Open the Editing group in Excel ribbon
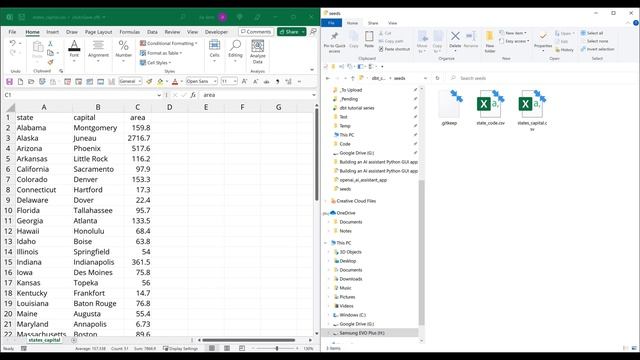The height and width of the screenshot is (360, 640). (235, 51)
